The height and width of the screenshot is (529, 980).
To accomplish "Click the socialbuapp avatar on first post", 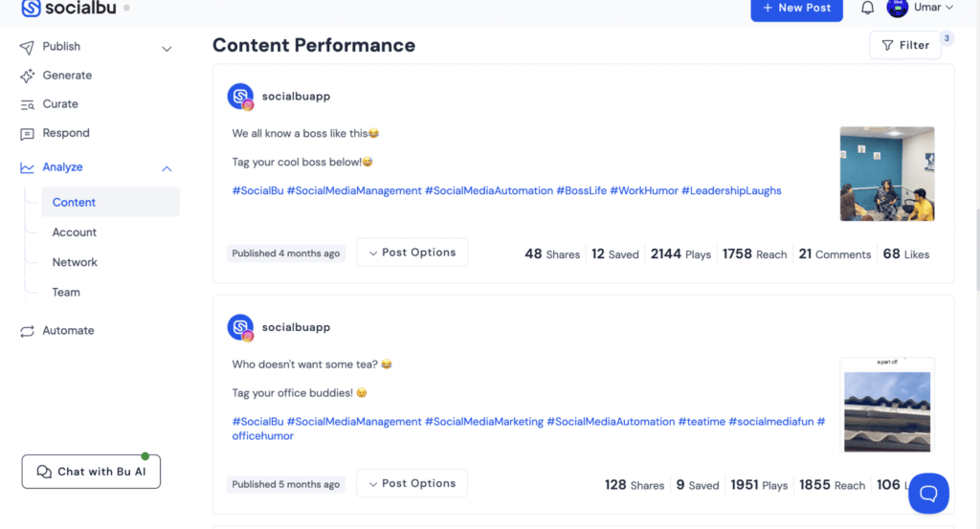I will coord(240,97).
